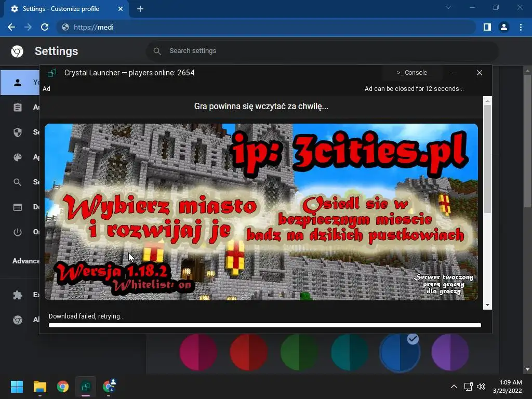Open the About Chrome sidebar icon
The height and width of the screenshot is (399, 532).
(x=18, y=320)
